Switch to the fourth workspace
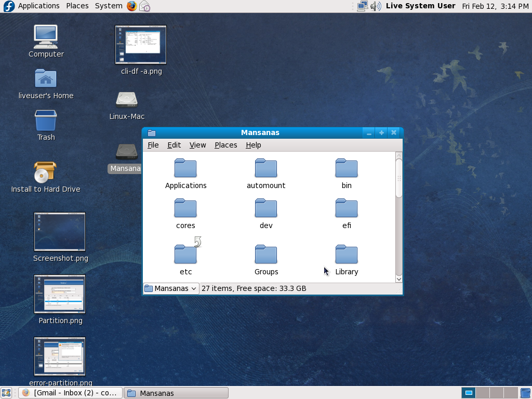 (510, 393)
